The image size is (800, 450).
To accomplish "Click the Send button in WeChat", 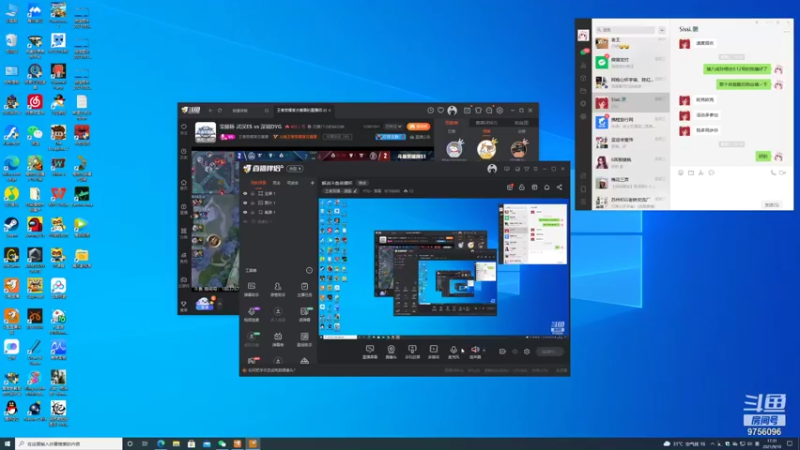I will pos(771,205).
